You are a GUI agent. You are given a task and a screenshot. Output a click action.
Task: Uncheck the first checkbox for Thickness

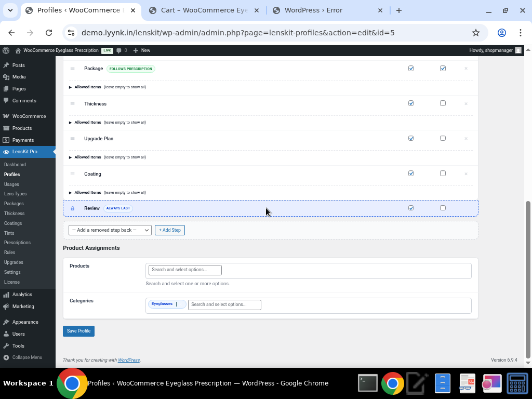click(411, 103)
